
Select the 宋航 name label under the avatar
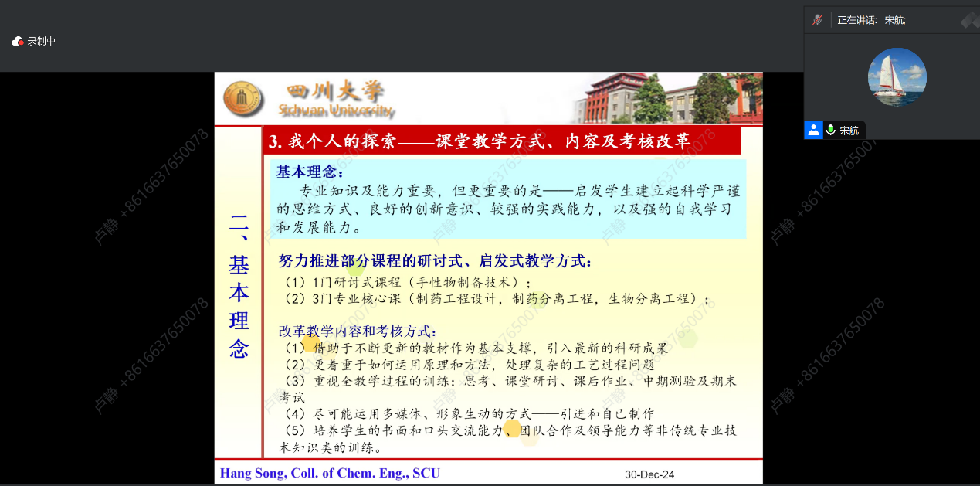(x=849, y=131)
